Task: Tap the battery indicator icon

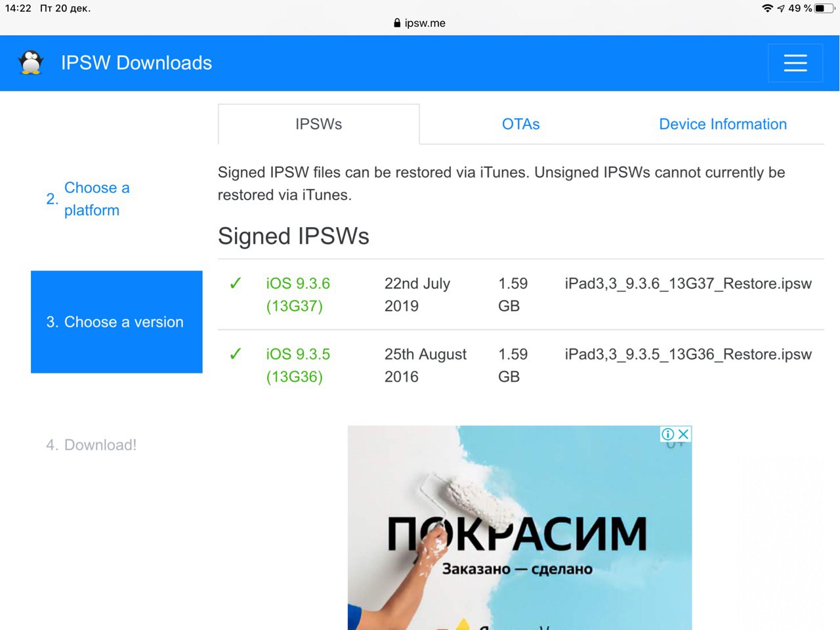Action: (825, 9)
